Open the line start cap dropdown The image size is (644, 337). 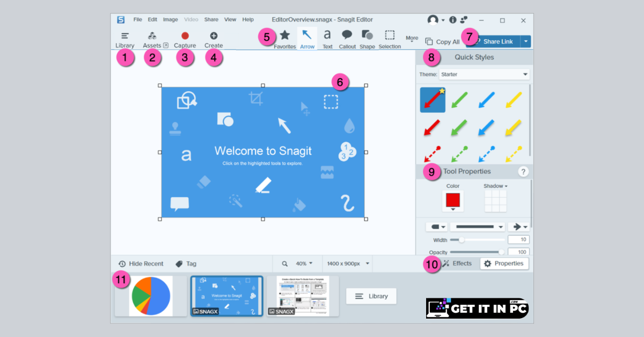tap(436, 227)
